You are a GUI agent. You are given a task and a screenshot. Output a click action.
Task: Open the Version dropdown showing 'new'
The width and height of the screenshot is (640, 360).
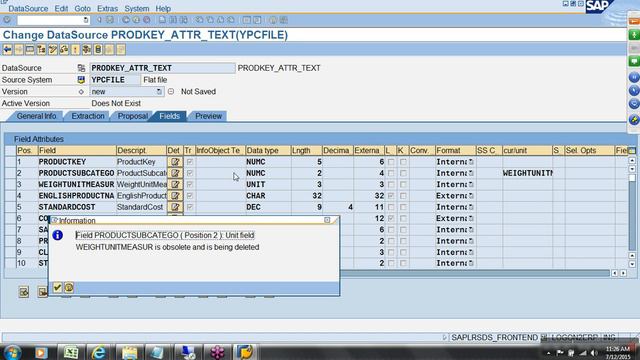(x=159, y=91)
